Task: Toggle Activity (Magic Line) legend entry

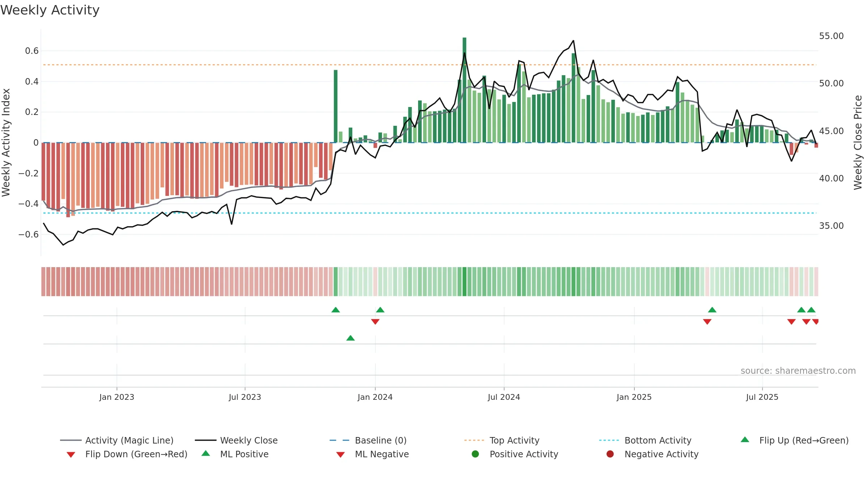Action: 117,440
